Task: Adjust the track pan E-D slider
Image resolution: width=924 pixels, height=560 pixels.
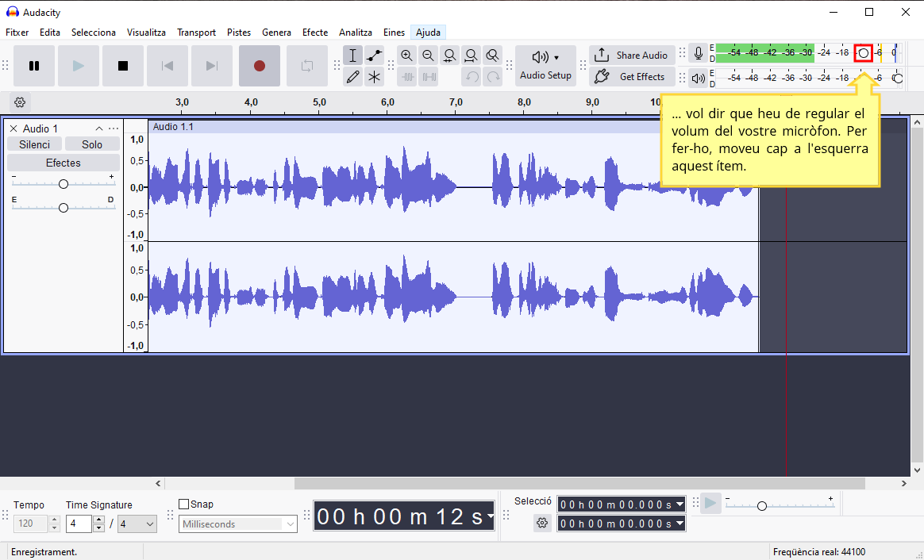Action: coord(63,208)
